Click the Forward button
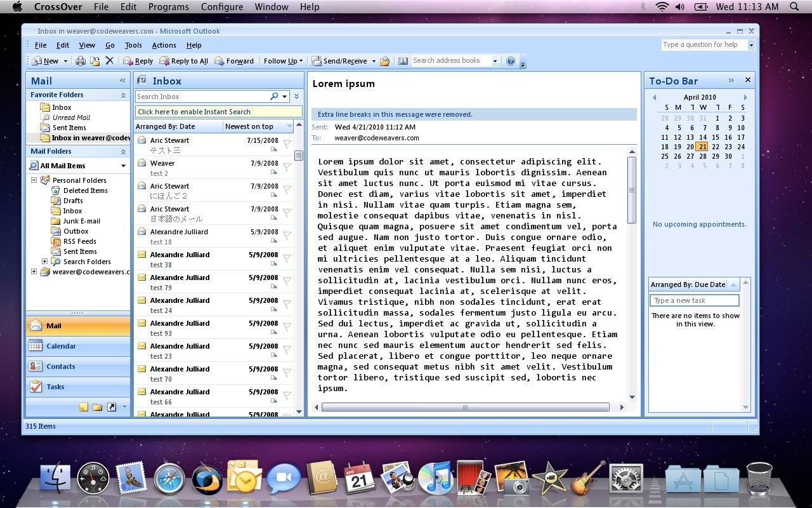Image resolution: width=812 pixels, height=508 pixels. [x=234, y=61]
